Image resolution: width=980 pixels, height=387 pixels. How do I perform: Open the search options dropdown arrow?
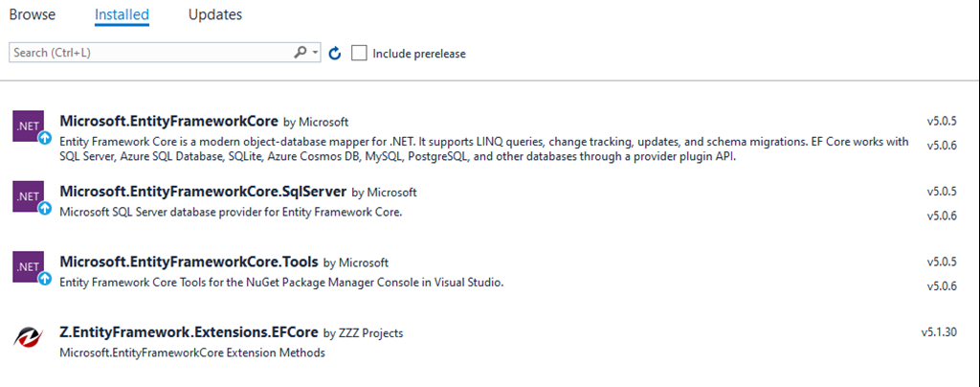click(317, 54)
